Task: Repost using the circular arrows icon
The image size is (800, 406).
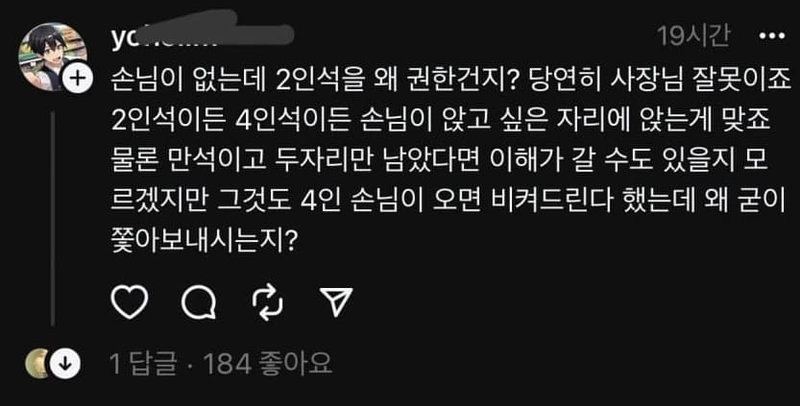Action: click(x=267, y=302)
